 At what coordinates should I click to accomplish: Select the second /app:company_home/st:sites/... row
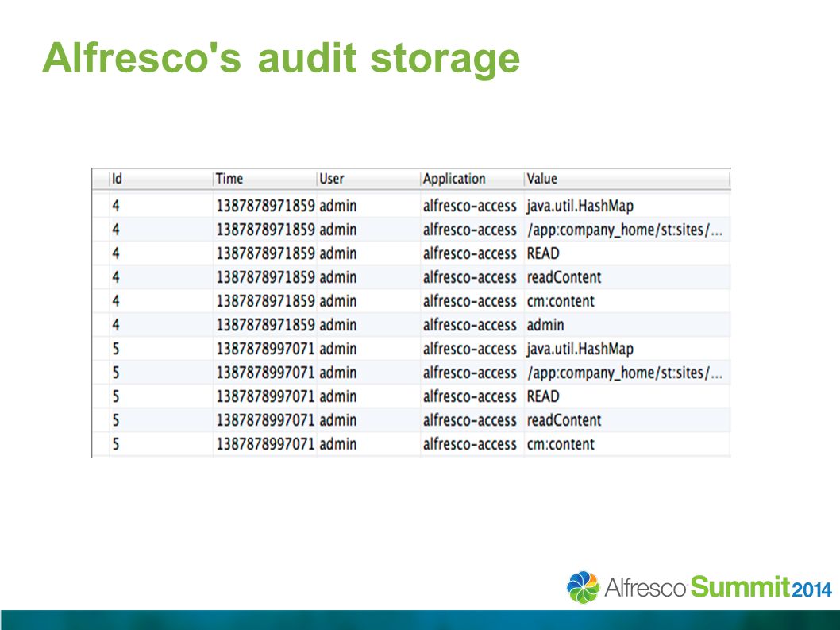[411, 373]
